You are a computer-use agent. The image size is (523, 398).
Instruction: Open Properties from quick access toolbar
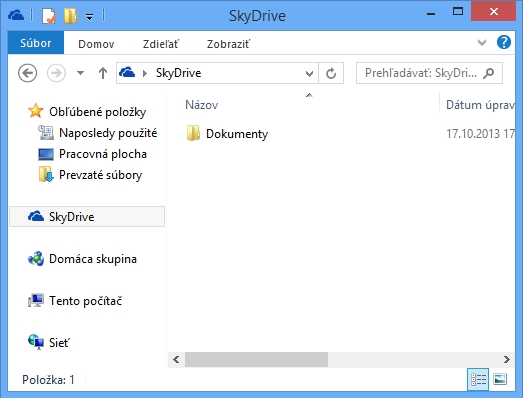point(49,16)
